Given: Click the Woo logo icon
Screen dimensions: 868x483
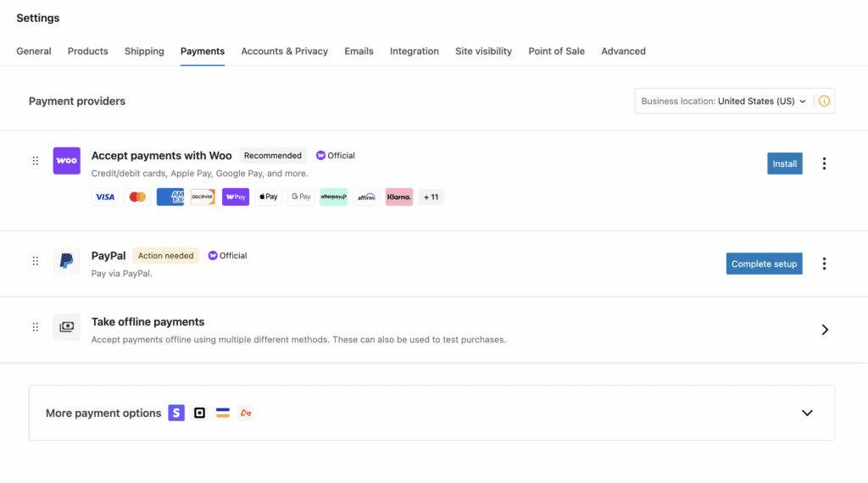Looking at the screenshot, I should [x=66, y=160].
